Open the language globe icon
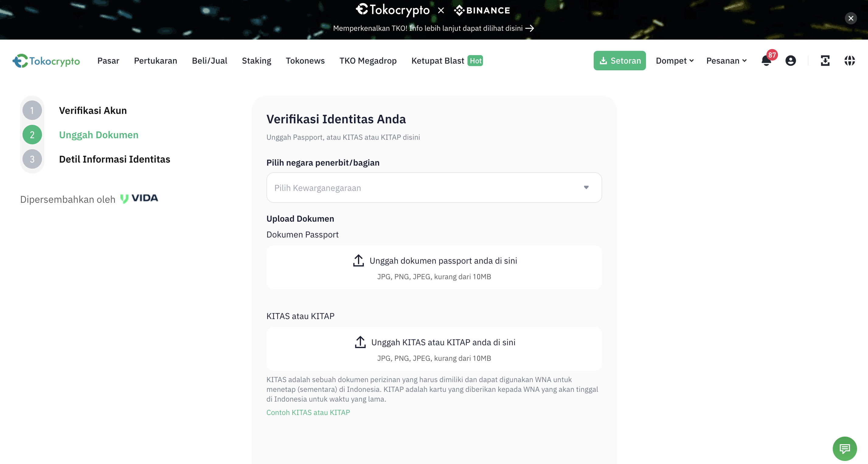 849,61
